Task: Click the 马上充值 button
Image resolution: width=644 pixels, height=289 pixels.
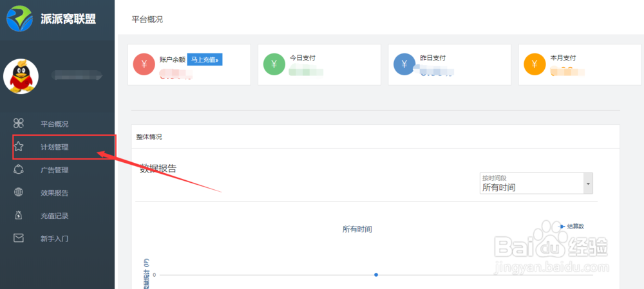Action: coord(205,59)
